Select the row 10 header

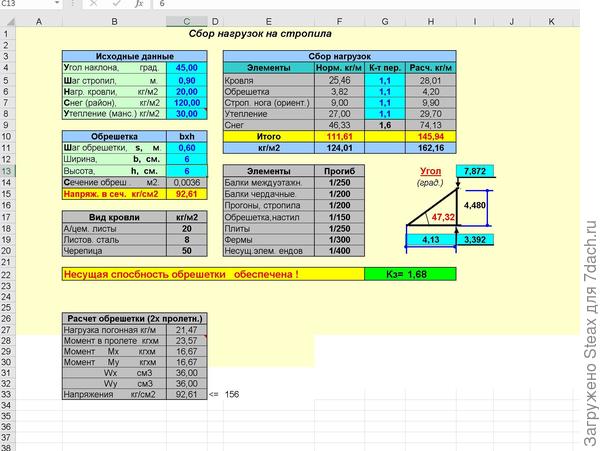click(6, 136)
